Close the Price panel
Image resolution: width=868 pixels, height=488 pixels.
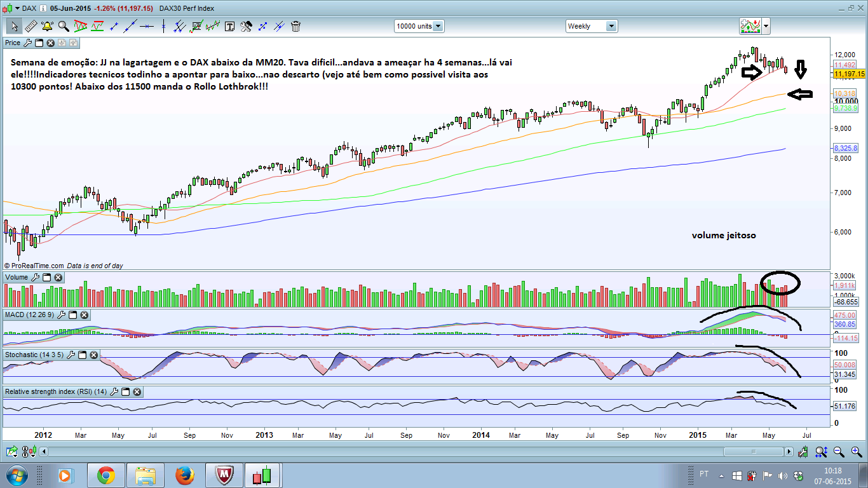pos(50,43)
